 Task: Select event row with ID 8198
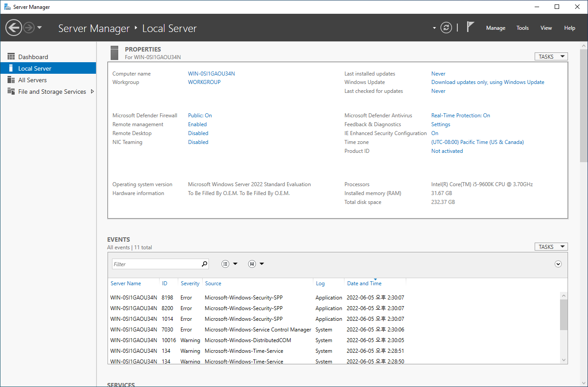pos(334,298)
